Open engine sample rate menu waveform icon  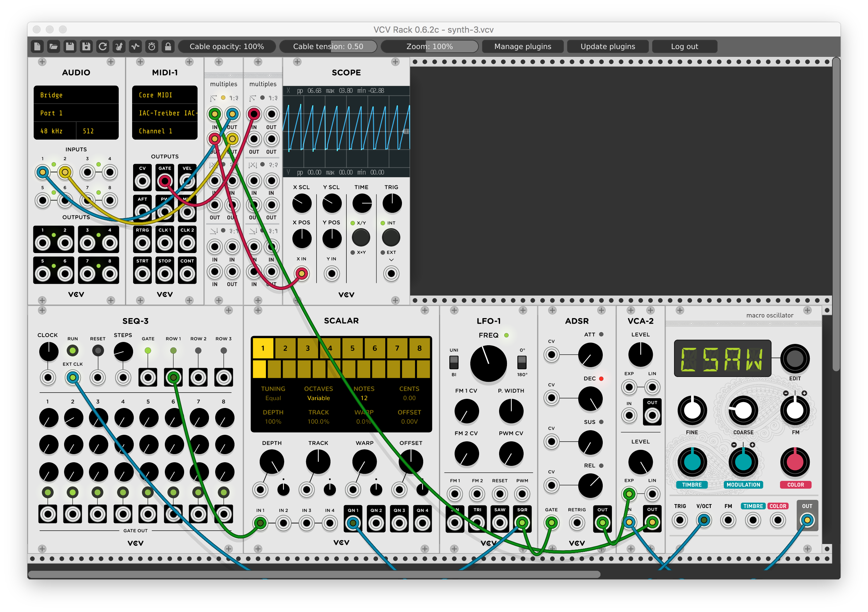click(135, 46)
